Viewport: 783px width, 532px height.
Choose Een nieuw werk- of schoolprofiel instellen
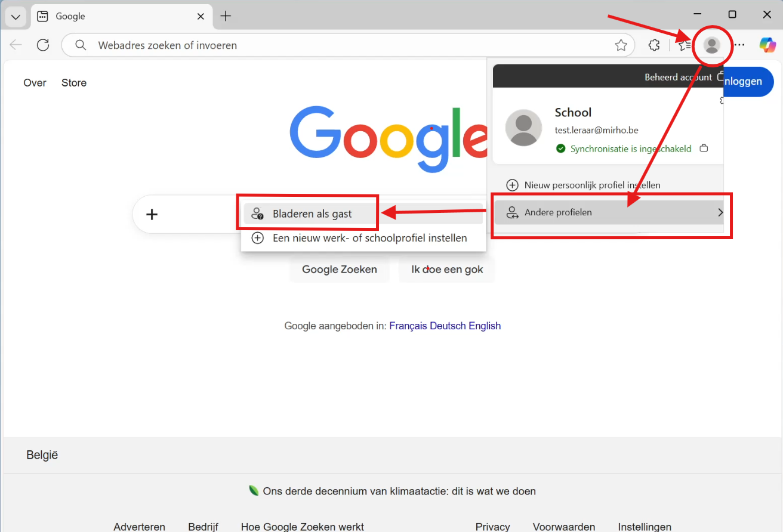click(369, 238)
